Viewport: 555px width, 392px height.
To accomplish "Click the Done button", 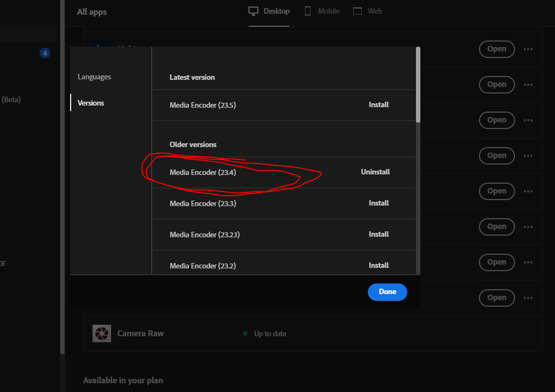I will click(x=387, y=292).
